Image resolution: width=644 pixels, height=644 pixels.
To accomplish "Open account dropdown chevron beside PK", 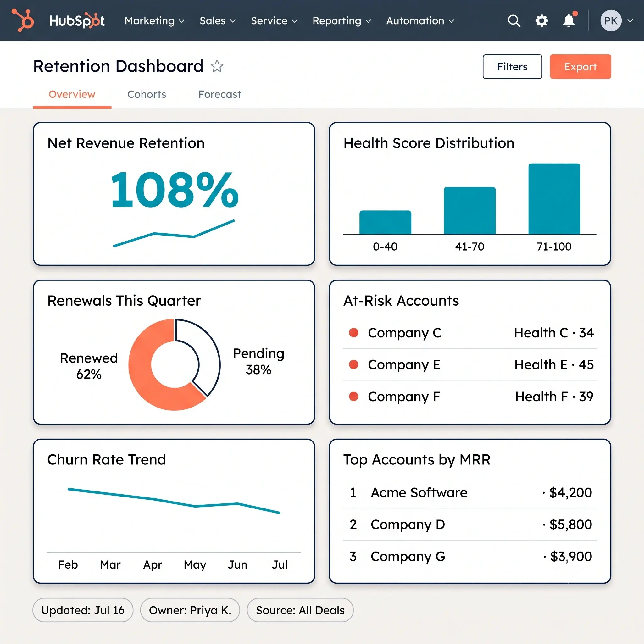I will 630,21.
